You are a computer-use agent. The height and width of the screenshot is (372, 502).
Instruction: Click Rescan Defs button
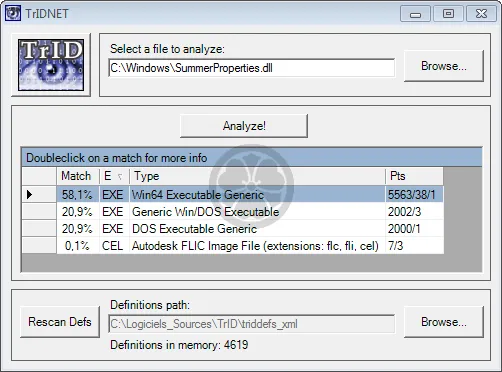[60, 322]
